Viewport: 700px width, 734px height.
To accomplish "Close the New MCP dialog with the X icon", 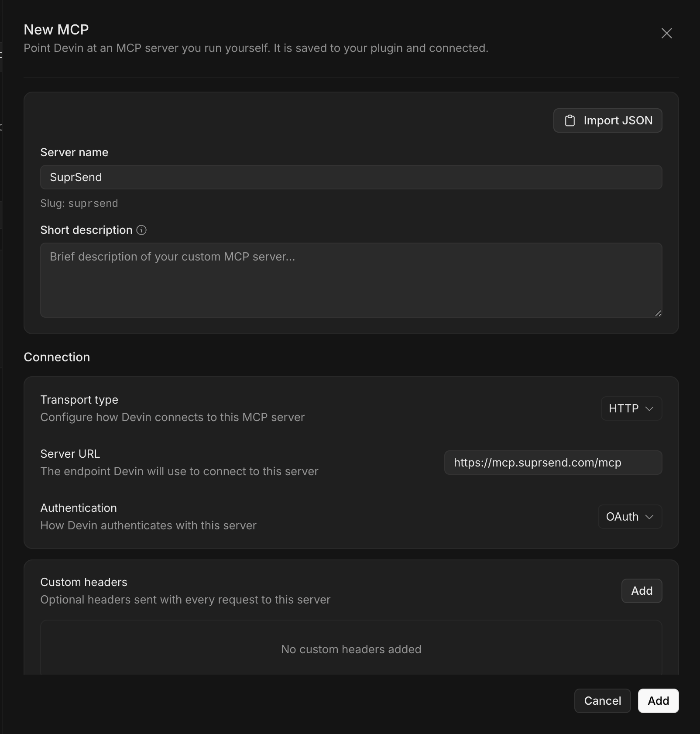I will (x=666, y=33).
